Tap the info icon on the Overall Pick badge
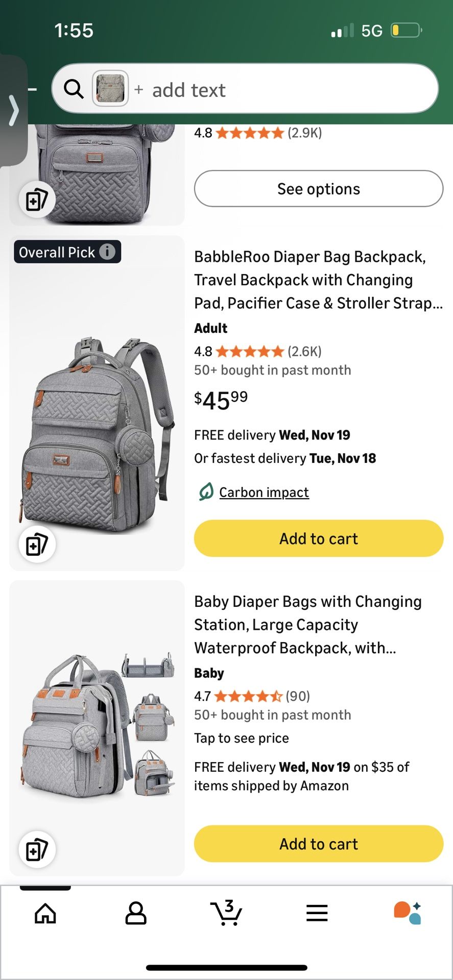 tap(107, 251)
